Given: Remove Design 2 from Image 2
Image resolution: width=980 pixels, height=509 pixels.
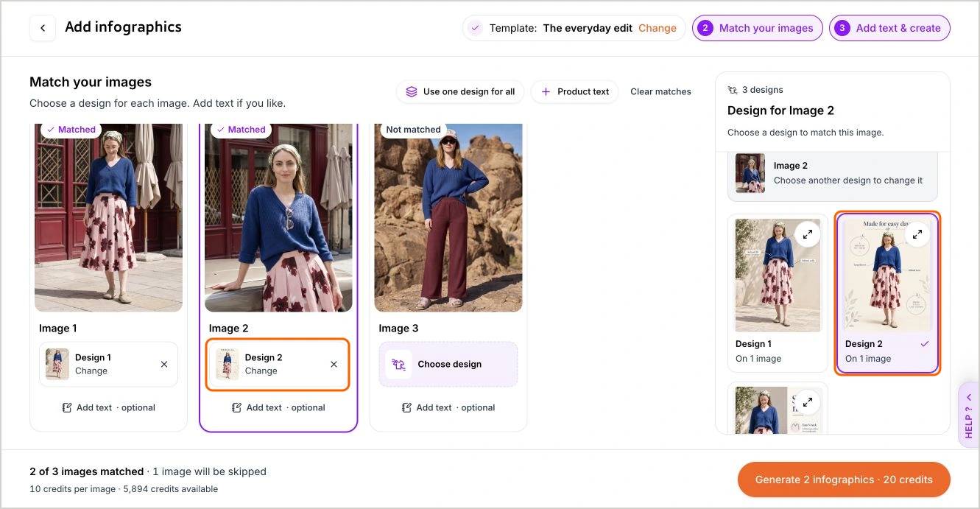Looking at the screenshot, I should point(334,364).
